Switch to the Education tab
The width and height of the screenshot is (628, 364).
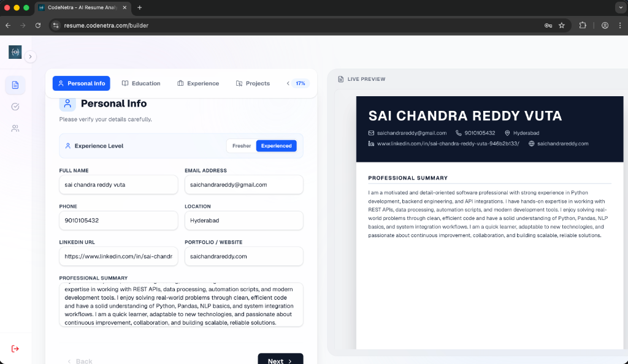tap(141, 83)
